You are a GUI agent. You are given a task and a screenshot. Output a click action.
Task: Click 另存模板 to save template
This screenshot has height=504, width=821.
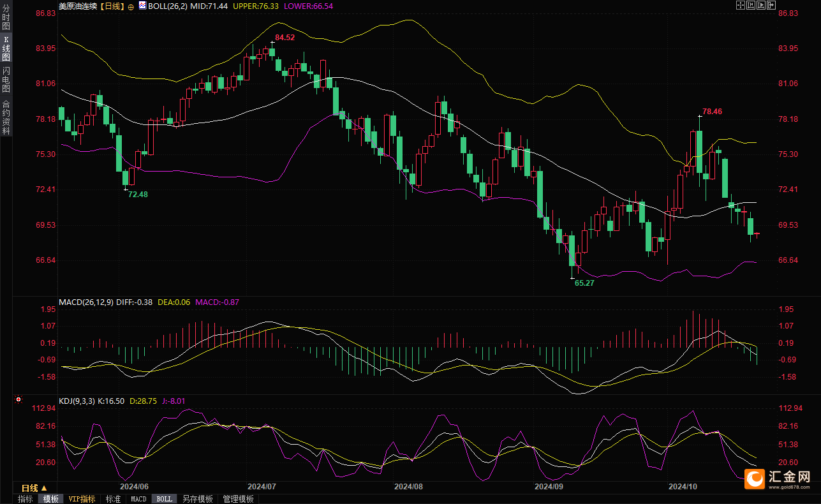pyautogui.click(x=197, y=499)
